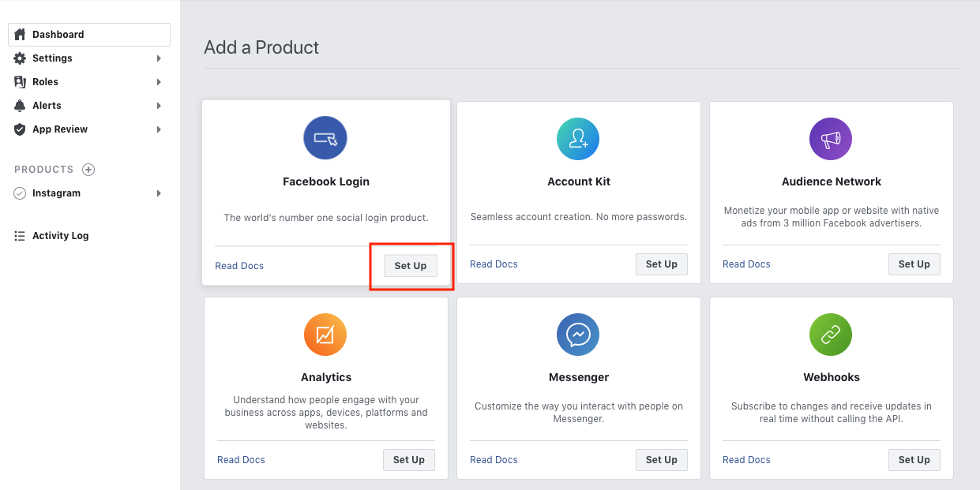Expand the Settings submenu arrow
The width and height of the screenshot is (980, 490).
[x=159, y=58]
